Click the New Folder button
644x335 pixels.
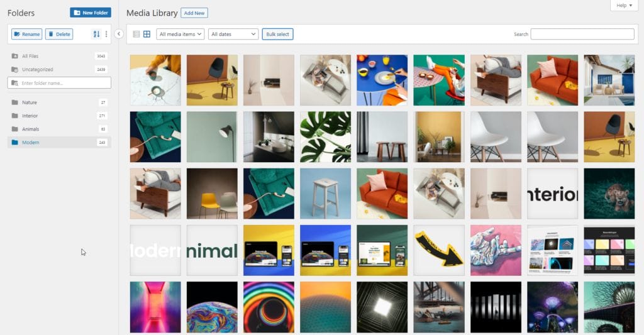pos(91,13)
